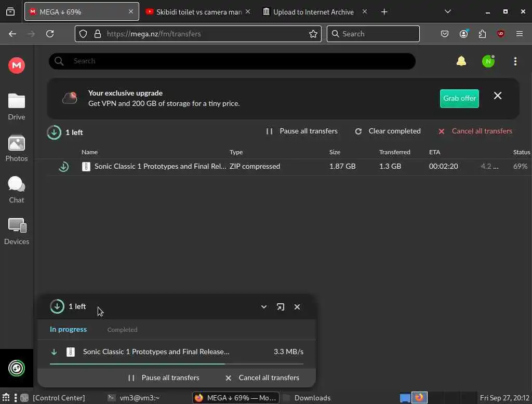The height and width of the screenshot is (404, 532).
Task: Select the tracking protection shield icon
Action: pos(83,34)
